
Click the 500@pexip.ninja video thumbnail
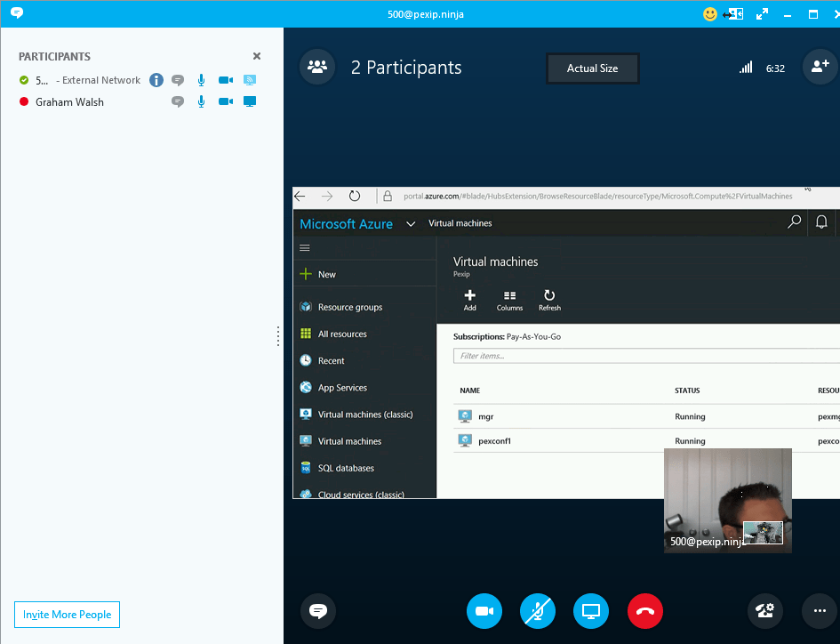pos(727,500)
